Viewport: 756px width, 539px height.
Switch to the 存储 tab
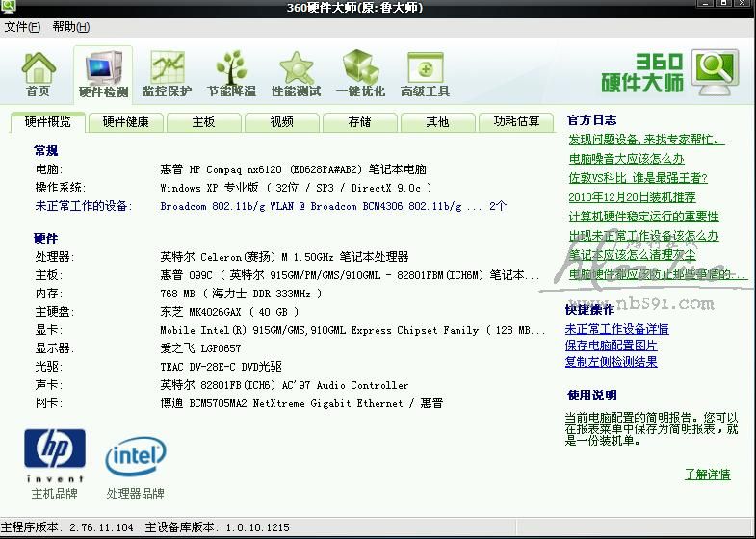click(359, 122)
